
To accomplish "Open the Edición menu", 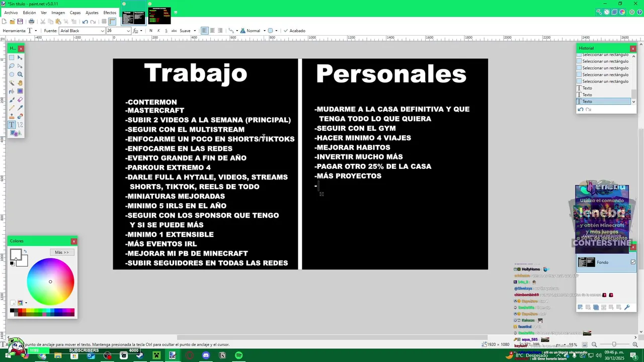I will coord(29,13).
